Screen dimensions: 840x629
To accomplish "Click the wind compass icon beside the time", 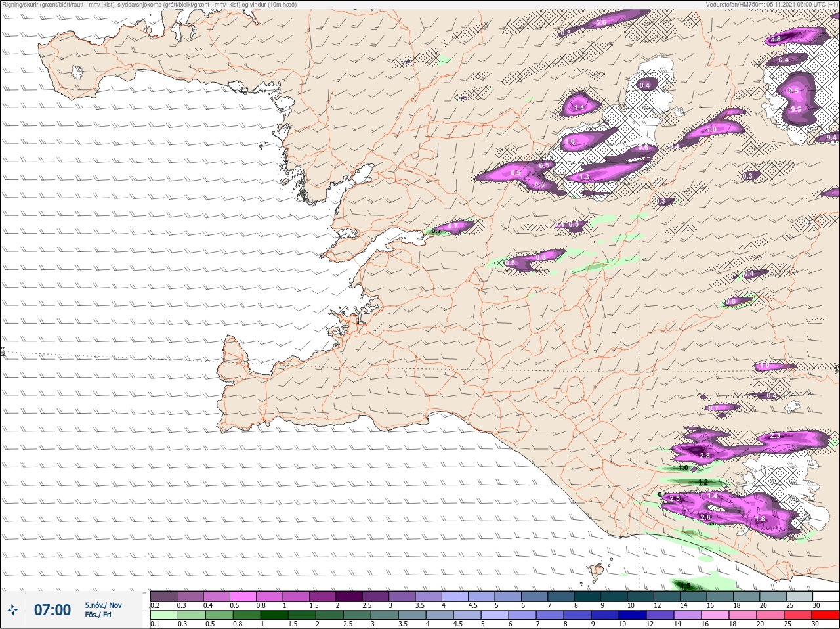I will click(13, 611).
